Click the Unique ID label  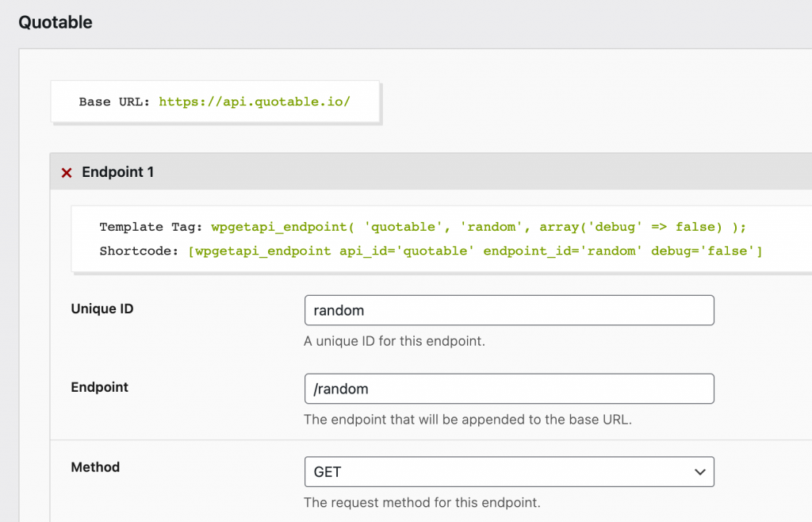(102, 309)
